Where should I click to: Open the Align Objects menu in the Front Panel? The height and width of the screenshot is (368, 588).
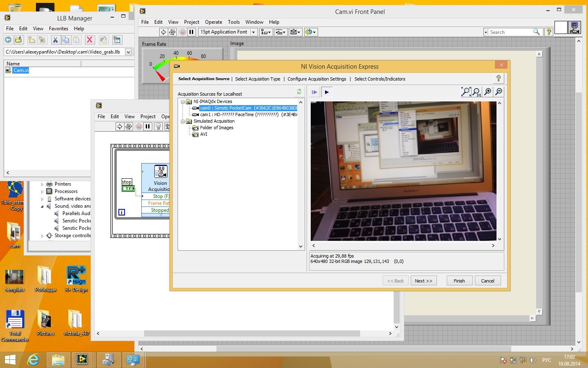click(x=266, y=32)
